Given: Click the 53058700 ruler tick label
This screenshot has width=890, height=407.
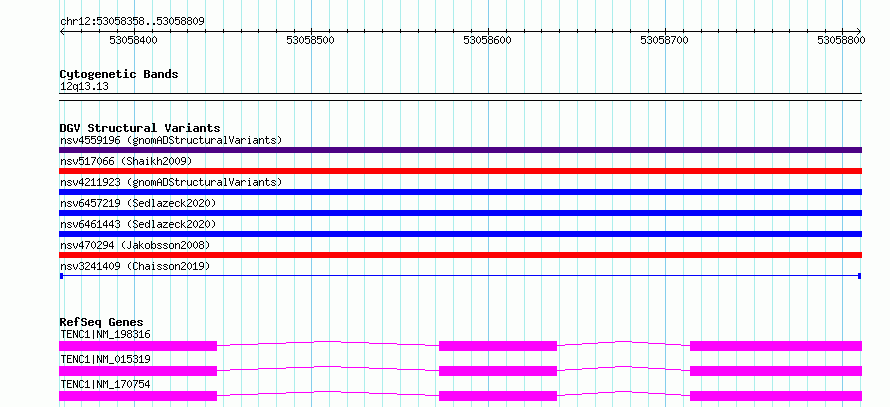Looking at the screenshot, I should coord(665,40).
